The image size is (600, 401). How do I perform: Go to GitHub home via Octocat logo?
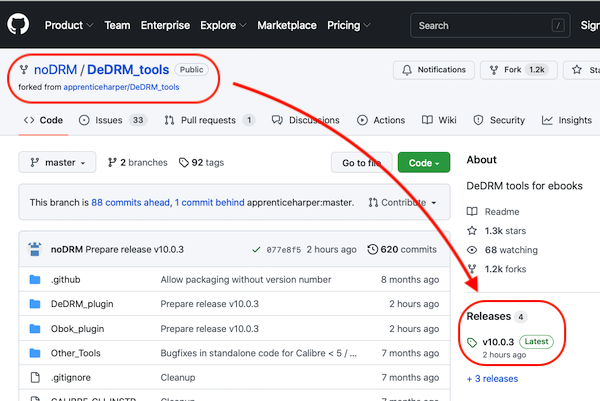point(18,24)
